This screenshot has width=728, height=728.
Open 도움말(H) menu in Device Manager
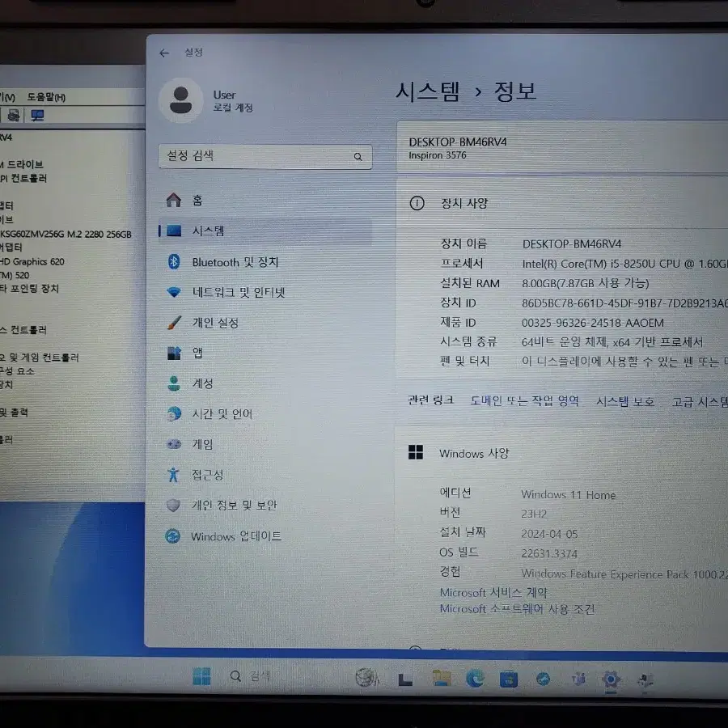46,97
